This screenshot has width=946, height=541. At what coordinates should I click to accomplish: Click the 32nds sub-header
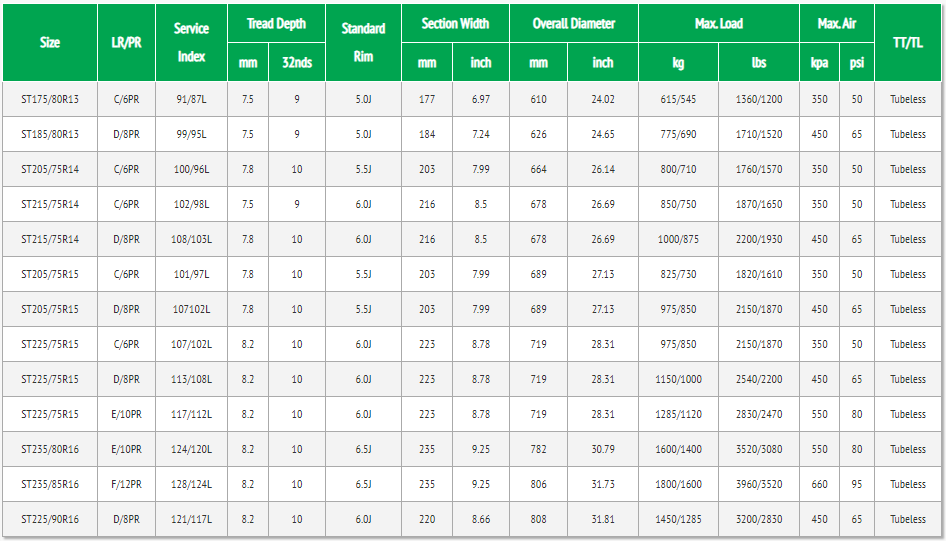pos(297,62)
